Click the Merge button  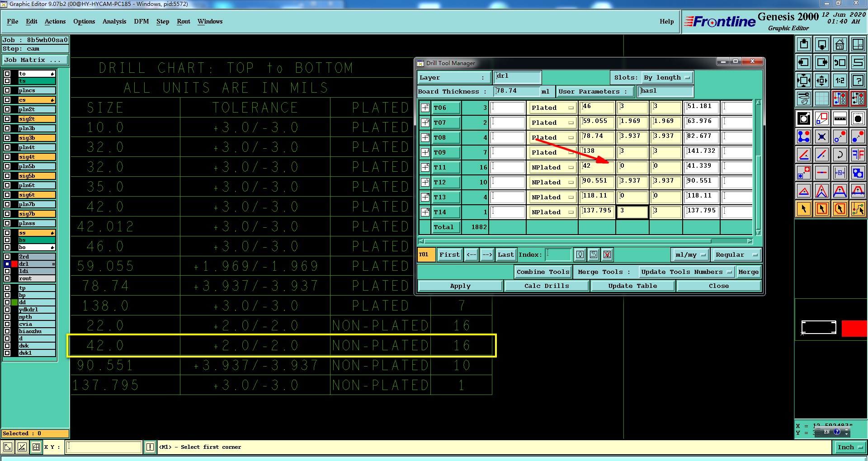click(x=748, y=272)
